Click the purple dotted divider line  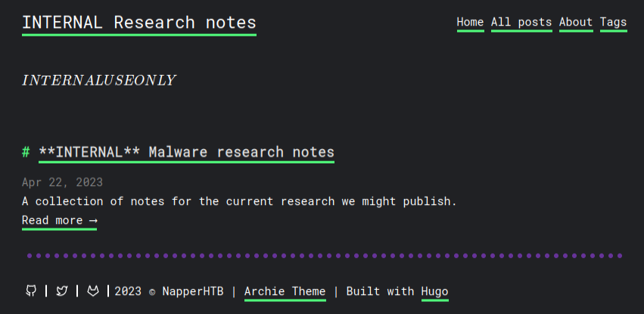point(324,256)
